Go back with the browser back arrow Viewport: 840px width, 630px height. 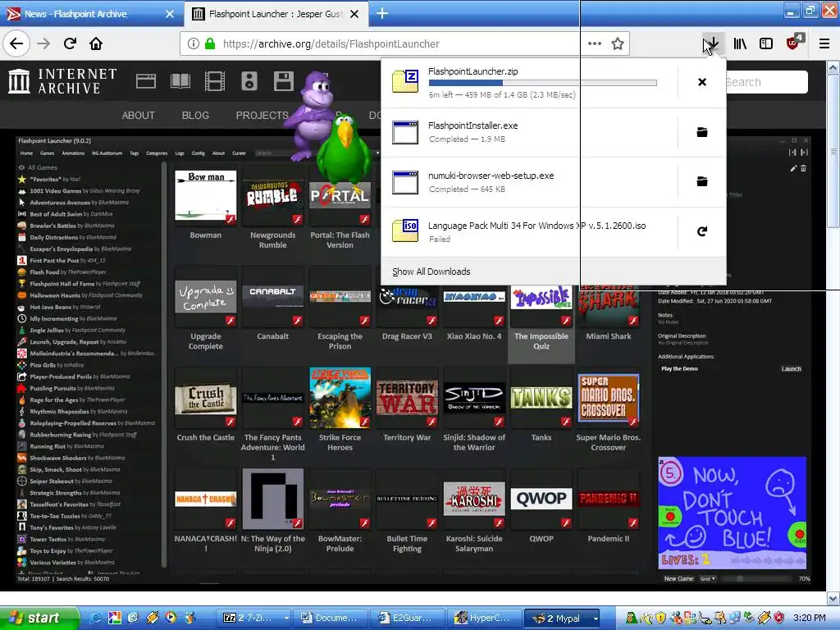[x=16, y=44]
